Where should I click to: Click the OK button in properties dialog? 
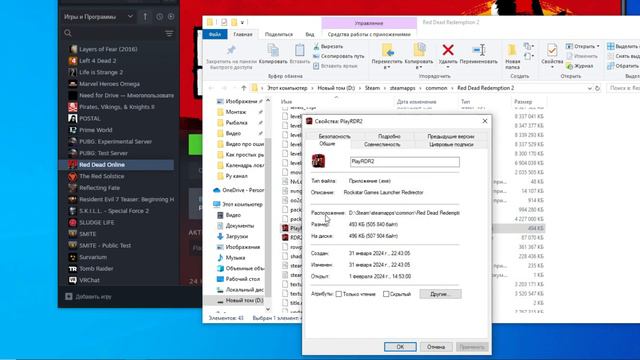coord(400,347)
